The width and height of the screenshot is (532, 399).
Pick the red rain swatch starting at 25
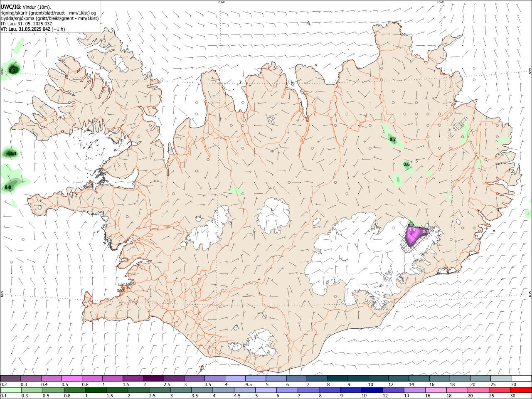[499, 390]
